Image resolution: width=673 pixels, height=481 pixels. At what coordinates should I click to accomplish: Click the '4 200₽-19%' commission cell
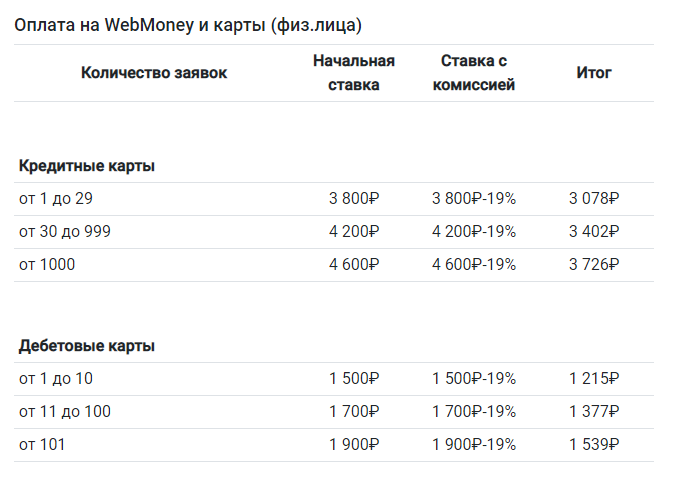coord(474,232)
